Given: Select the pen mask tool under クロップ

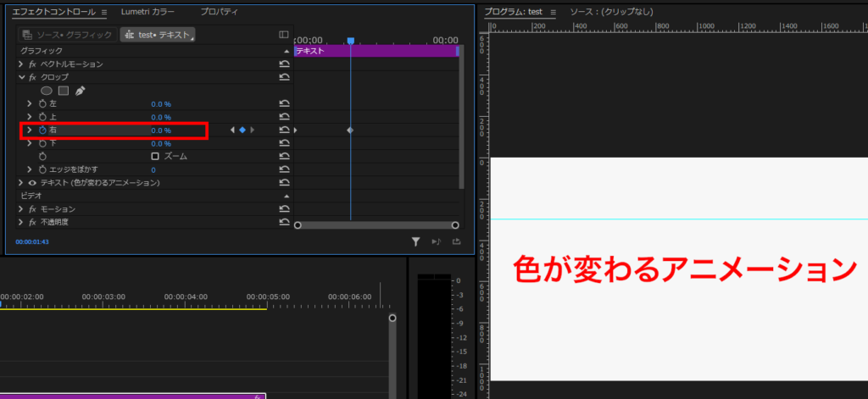Looking at the screenshot, I should [81, 91].
